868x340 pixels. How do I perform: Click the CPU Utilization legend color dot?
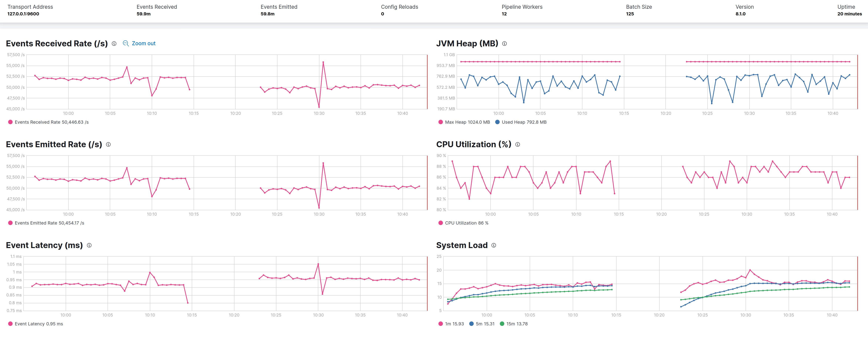[440, 223]
